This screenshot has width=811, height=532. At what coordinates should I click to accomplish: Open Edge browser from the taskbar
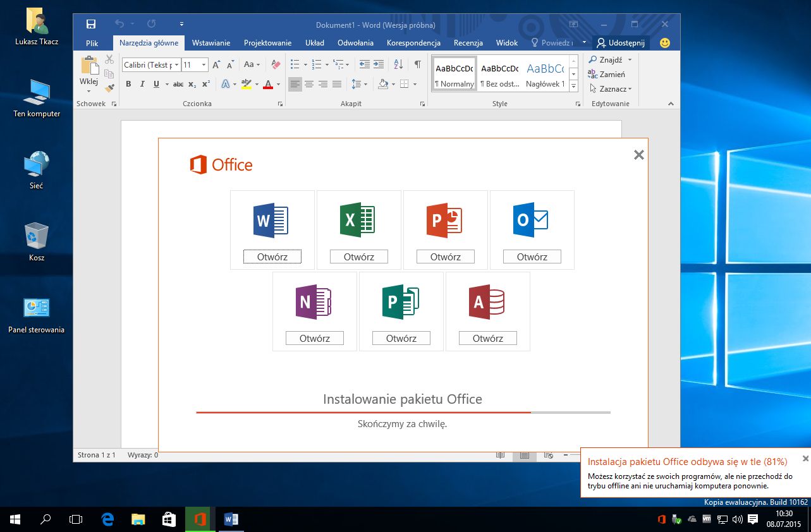pyautogui.click(x=107, y=519)
